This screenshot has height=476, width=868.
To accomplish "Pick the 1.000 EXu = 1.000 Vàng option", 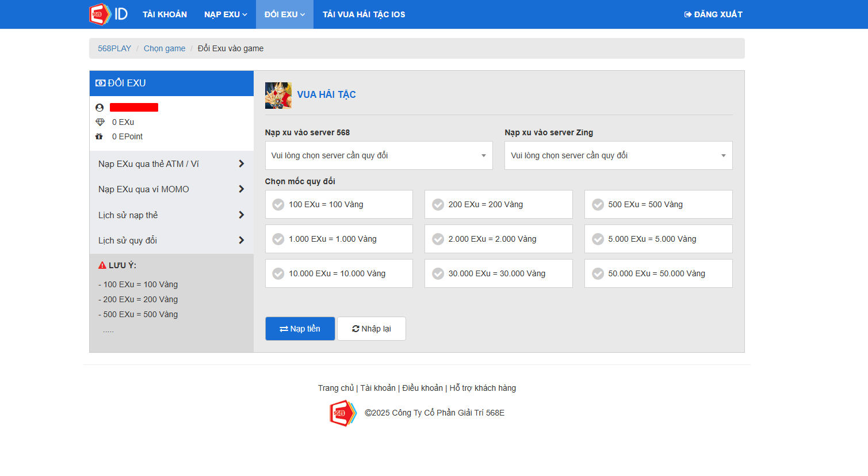I will (339, 239).
